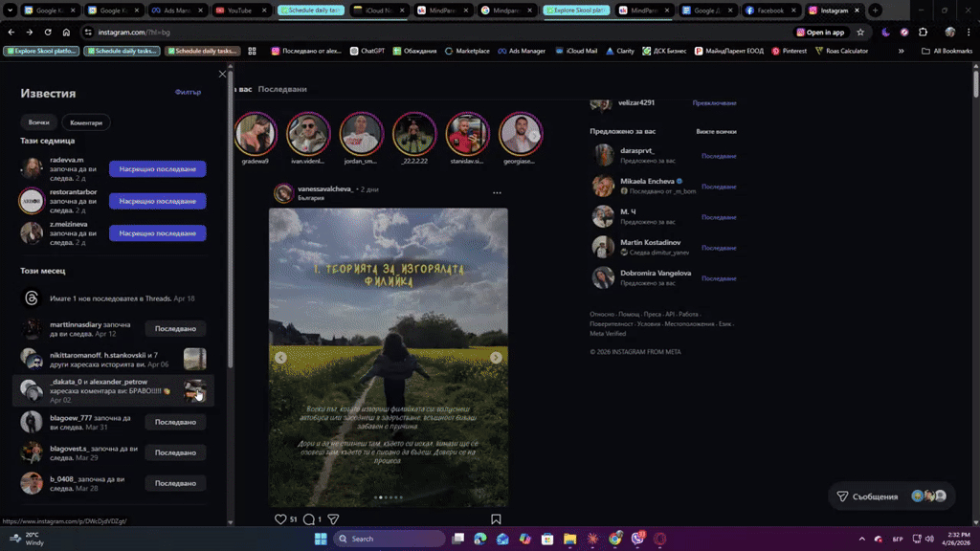Image resolution: width=980 pixels, height=551 pixels.
Task: Open the Ads Manager bookmark
Action: tap(522, 52)
